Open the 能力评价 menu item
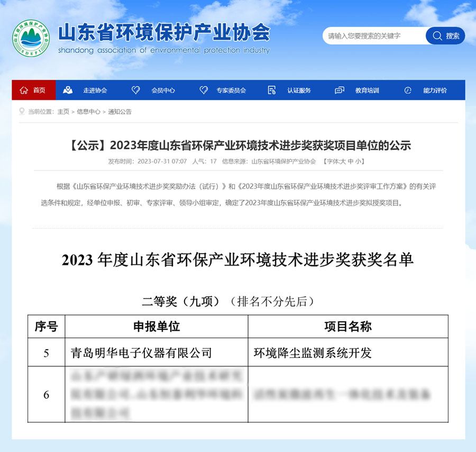 point(435,91)
